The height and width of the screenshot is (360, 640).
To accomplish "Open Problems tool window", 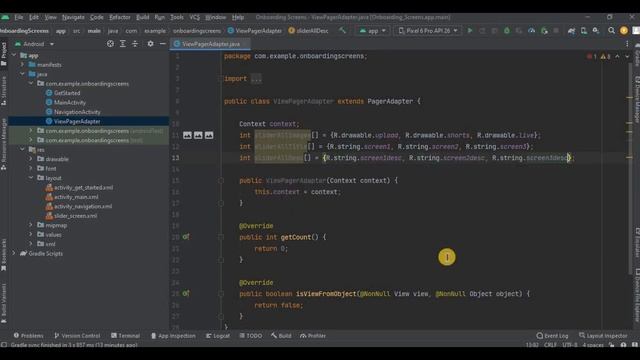I will tap(28, 336).
